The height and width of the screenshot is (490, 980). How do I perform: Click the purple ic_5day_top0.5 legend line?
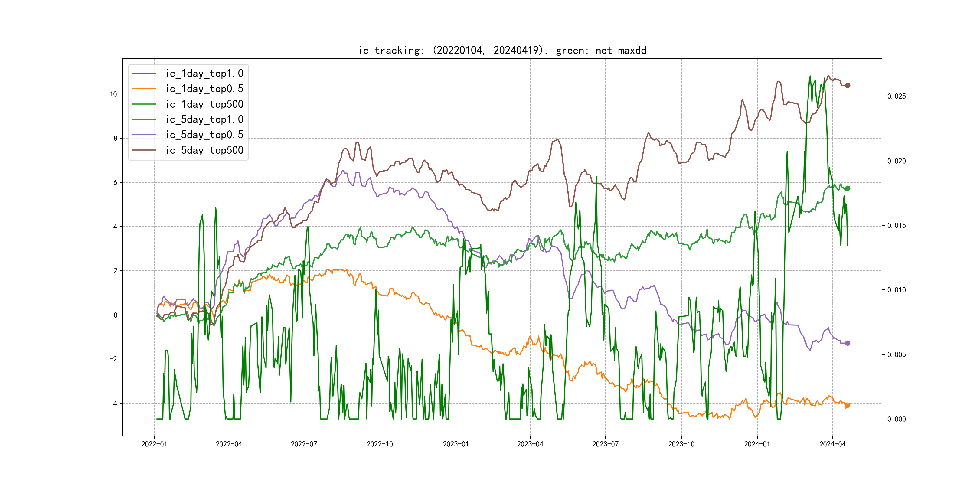[144, 135]
